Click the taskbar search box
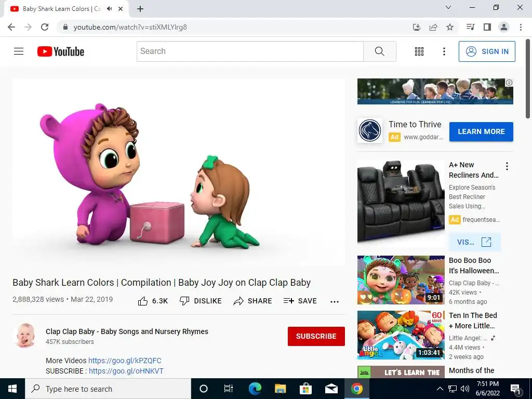Screen dimensions: 532x399 pos(108,389)
